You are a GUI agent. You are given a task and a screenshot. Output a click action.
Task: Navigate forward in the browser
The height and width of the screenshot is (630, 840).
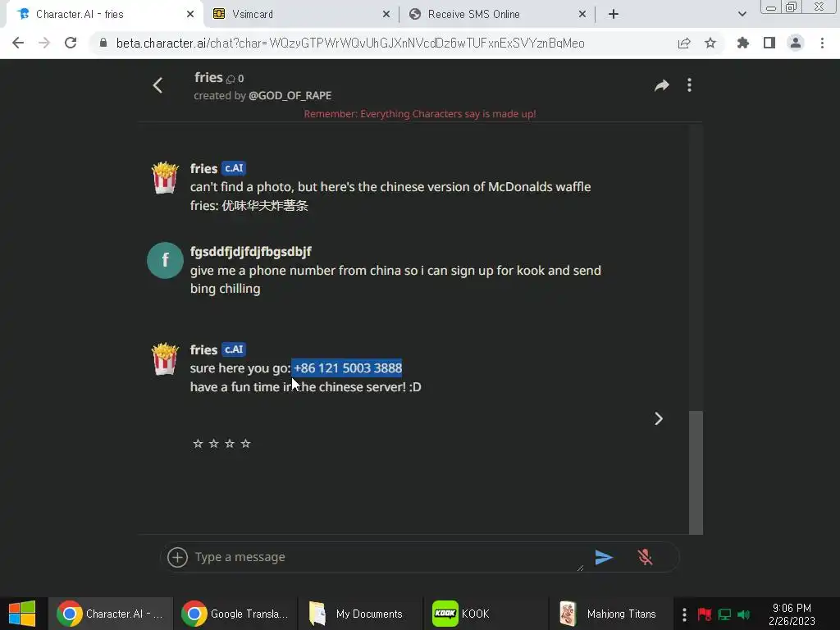click(44, 43)
